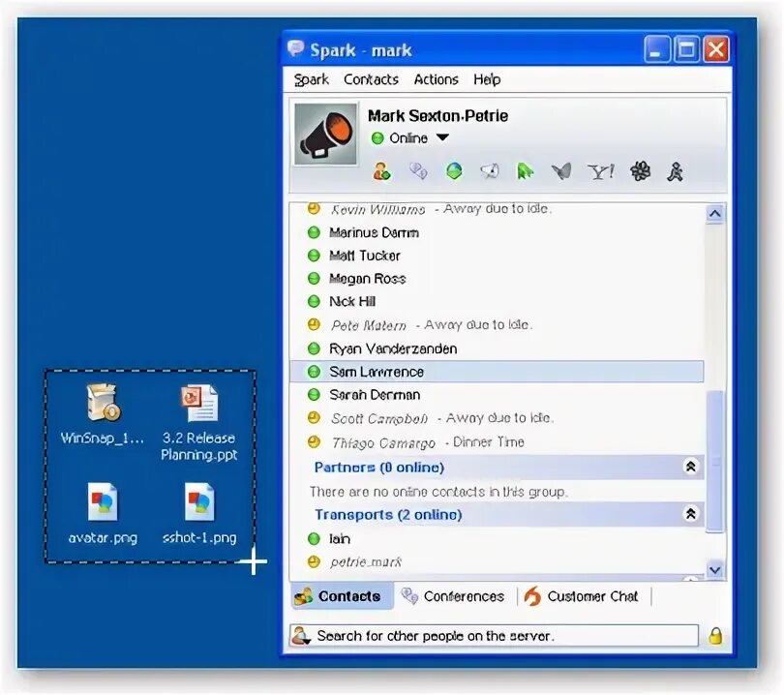
Task: Click the contact list scroll up arrow
Action: [x=715, y=214]
